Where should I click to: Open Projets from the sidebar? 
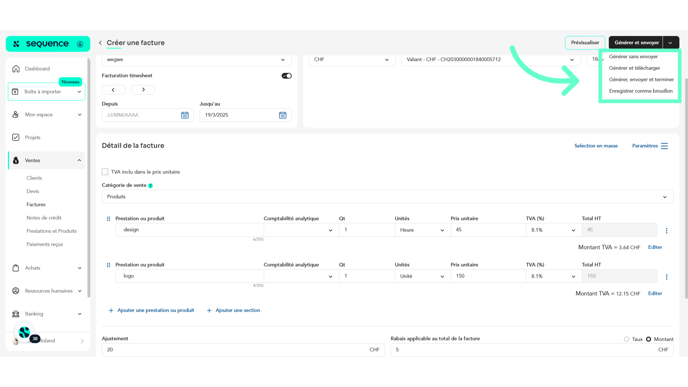coord(32,137)
